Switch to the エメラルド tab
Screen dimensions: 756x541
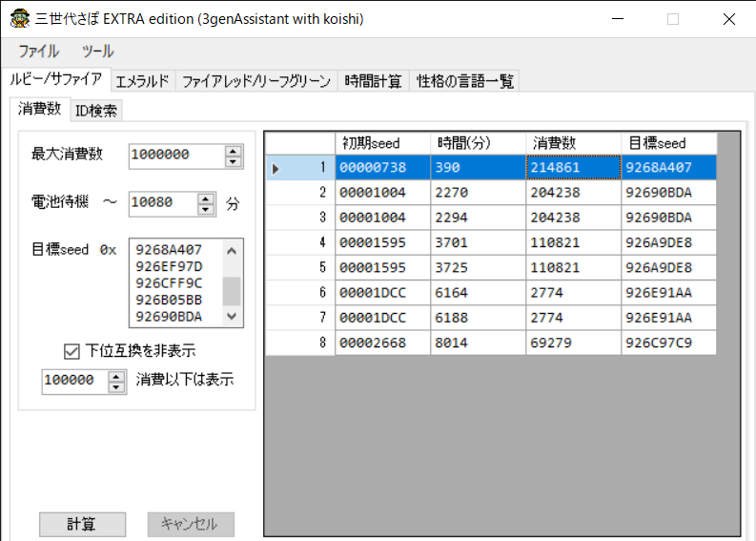pos(143,81)
